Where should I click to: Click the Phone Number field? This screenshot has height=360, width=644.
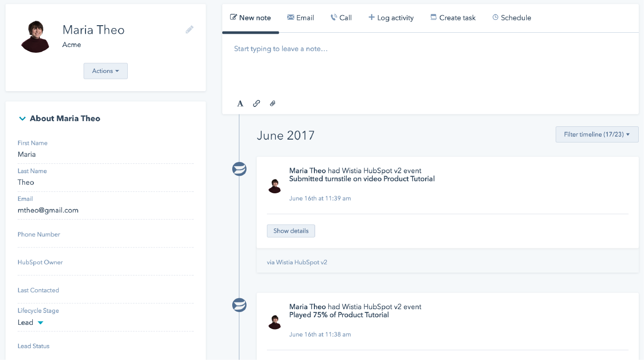click(105, 241)
